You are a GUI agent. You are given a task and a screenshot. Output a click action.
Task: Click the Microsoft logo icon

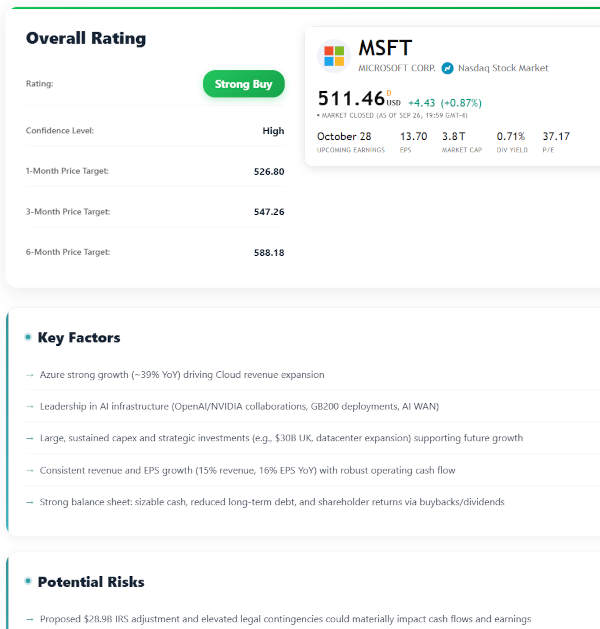pyautogui.click(x=333, y=56)
